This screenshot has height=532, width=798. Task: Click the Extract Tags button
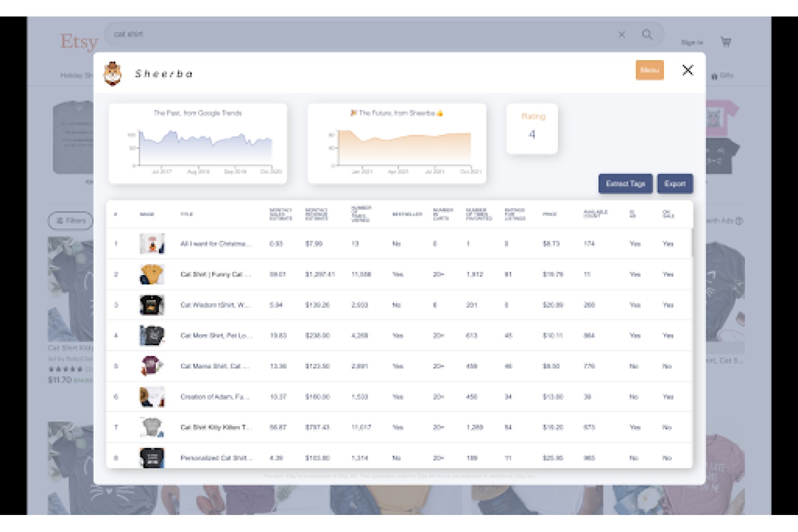coord(625,184)
